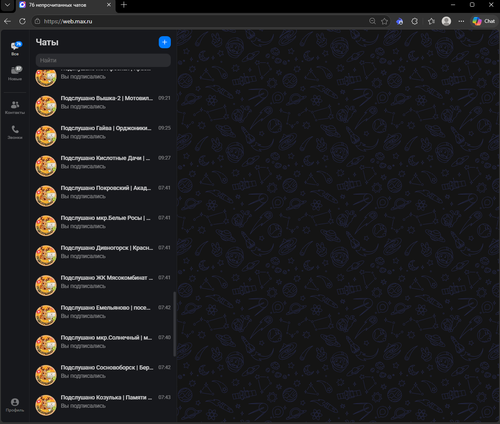Image resolution: width=500 pixels, height=424 pixels.
Task: Click the 07:43 time on Козулька chat
Action: (164, 397)
